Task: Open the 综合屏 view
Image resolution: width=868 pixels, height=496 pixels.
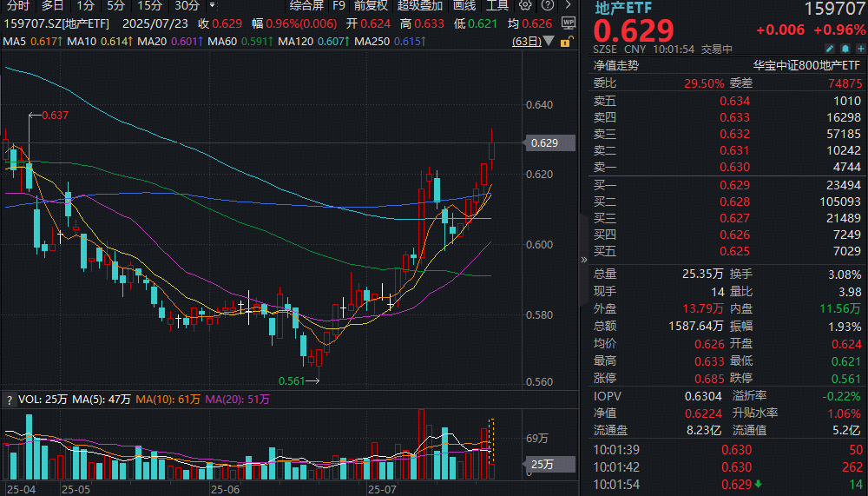Action: click(306, 5)
